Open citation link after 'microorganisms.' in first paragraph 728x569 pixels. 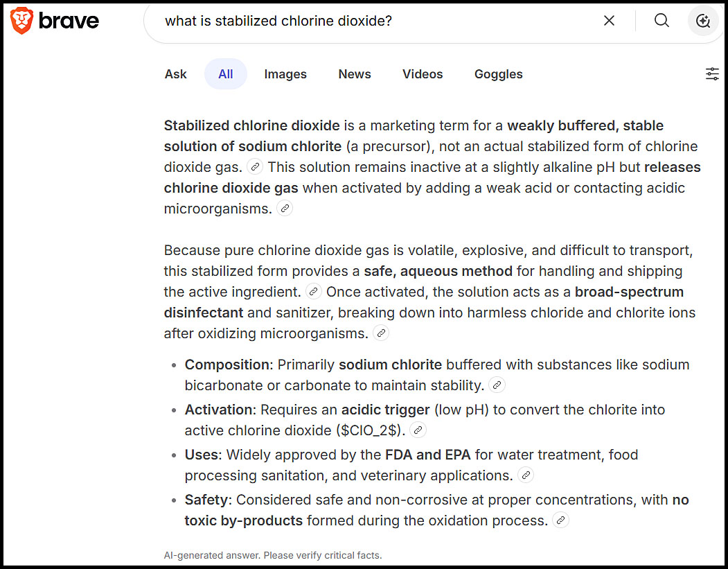(285, 208)
